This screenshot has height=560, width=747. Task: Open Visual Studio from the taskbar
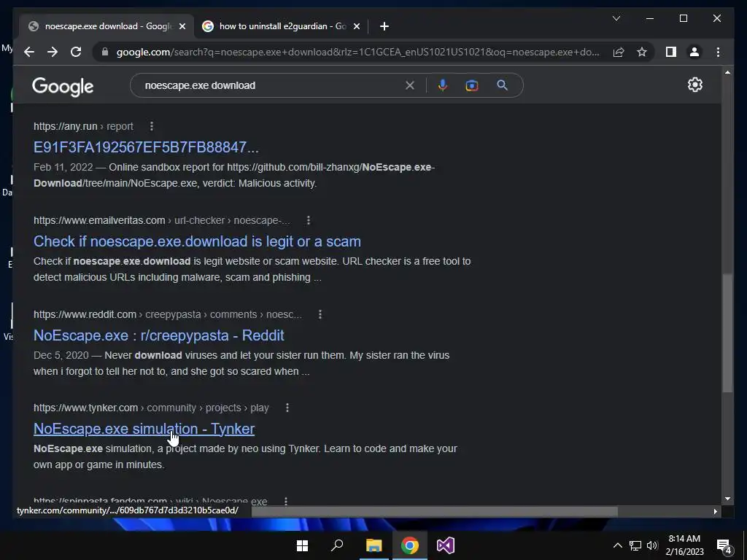tap(446, 545)
